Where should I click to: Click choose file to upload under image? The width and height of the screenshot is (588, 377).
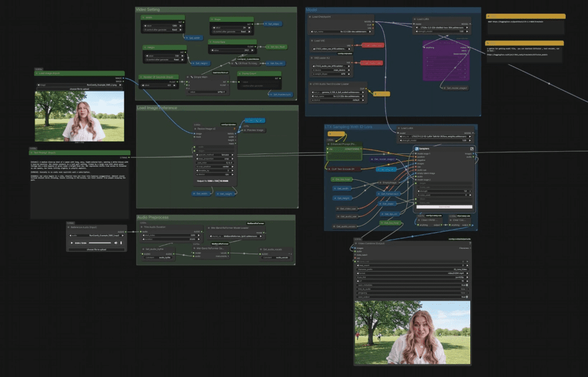click(79, 90)
